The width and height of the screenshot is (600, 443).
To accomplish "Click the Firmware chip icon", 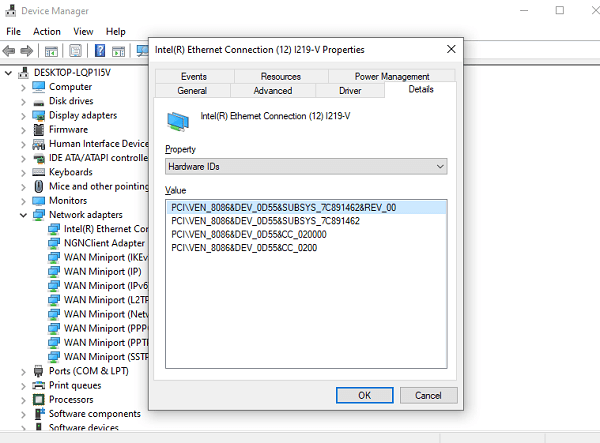I will click(39, 130).
